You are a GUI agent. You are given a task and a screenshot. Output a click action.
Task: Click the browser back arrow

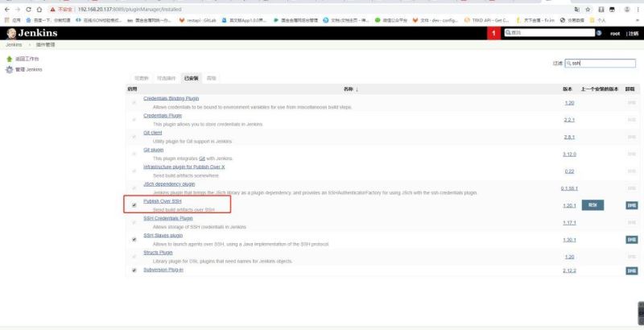pyautogui.click(x=7, y=8)
